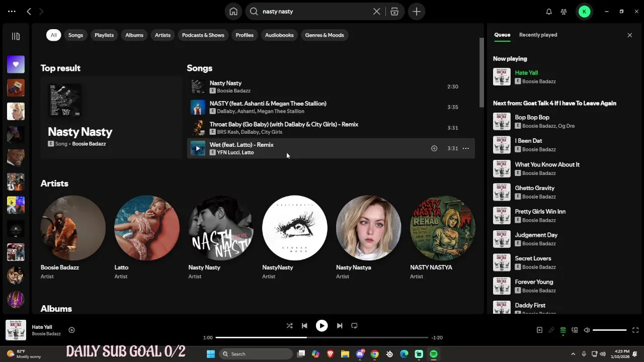Open the Liked Songs heart playlist

coord(16,64)
